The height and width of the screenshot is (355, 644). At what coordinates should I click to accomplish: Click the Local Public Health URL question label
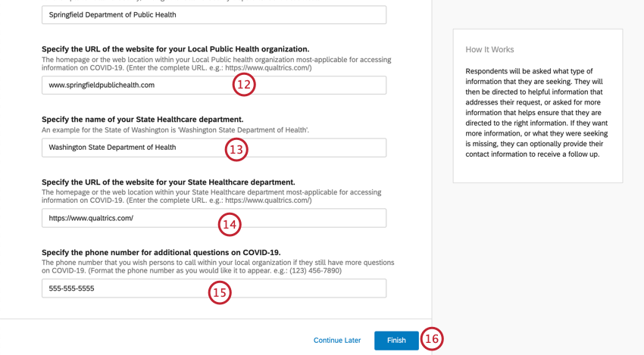[x=175, y=49]
